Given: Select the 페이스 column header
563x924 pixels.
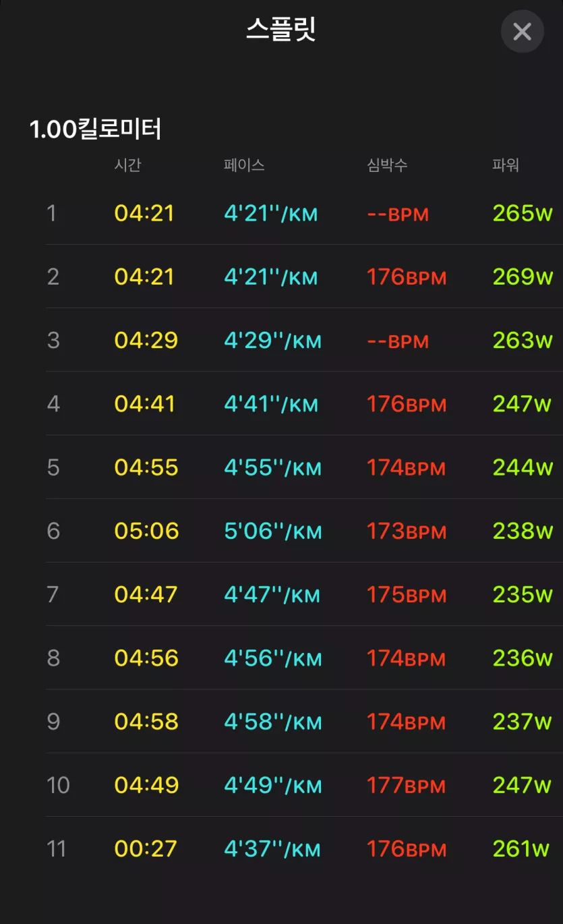Looking at the screenshot, I should (x=244, y=165).
